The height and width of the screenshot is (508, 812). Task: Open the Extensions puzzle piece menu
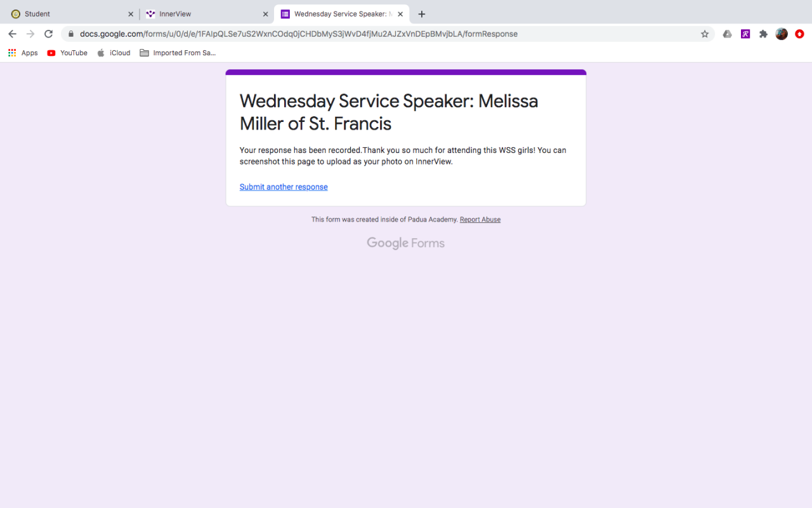click(763, 34)
